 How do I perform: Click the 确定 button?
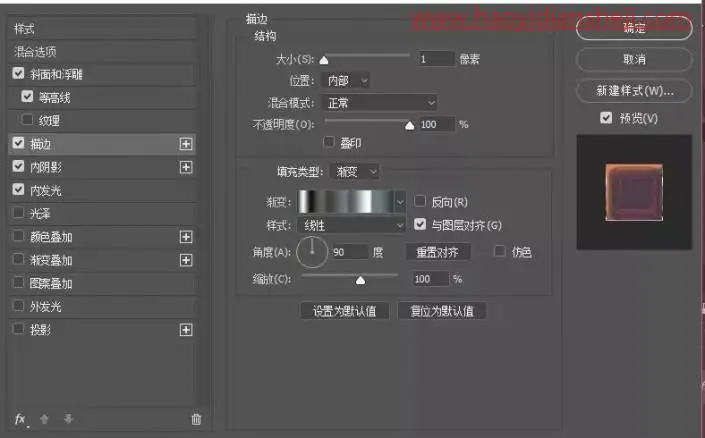634,28
